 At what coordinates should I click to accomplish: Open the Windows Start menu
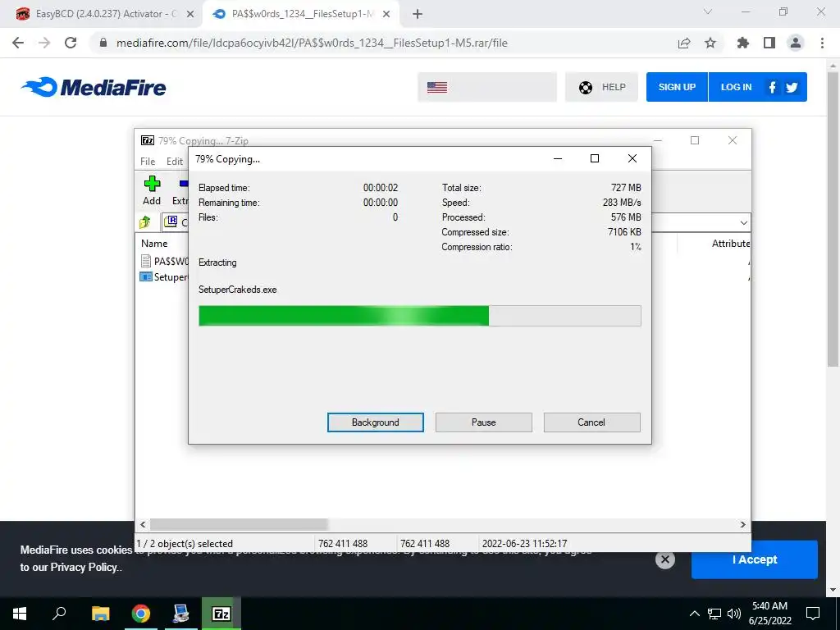(x=20, y=614)
